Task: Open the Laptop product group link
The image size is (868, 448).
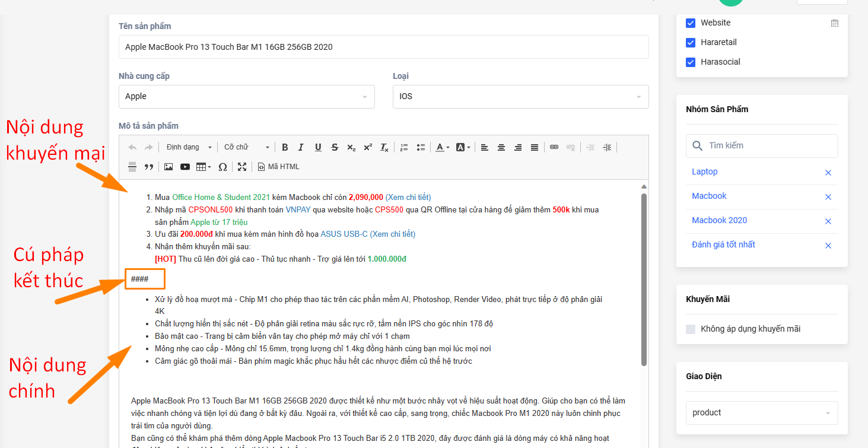Action: click(705, 171)
